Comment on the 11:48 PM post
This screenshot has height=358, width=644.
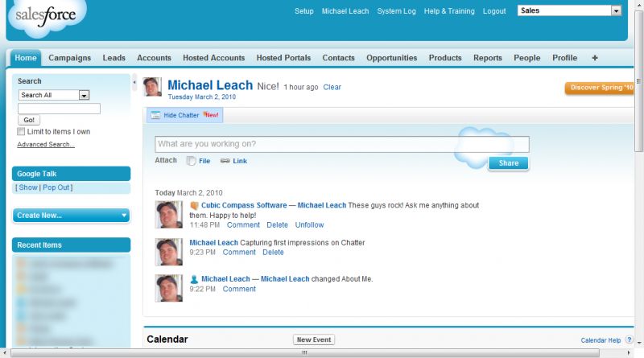[x=243, y=225]
